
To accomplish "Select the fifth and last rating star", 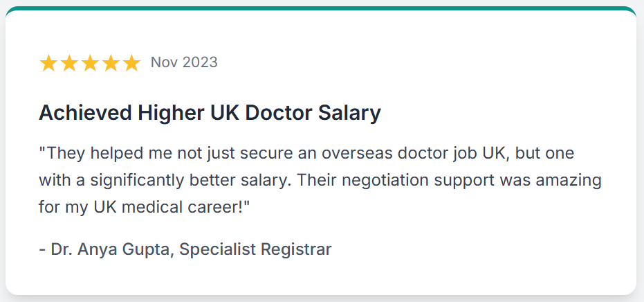I will [132, 63].
